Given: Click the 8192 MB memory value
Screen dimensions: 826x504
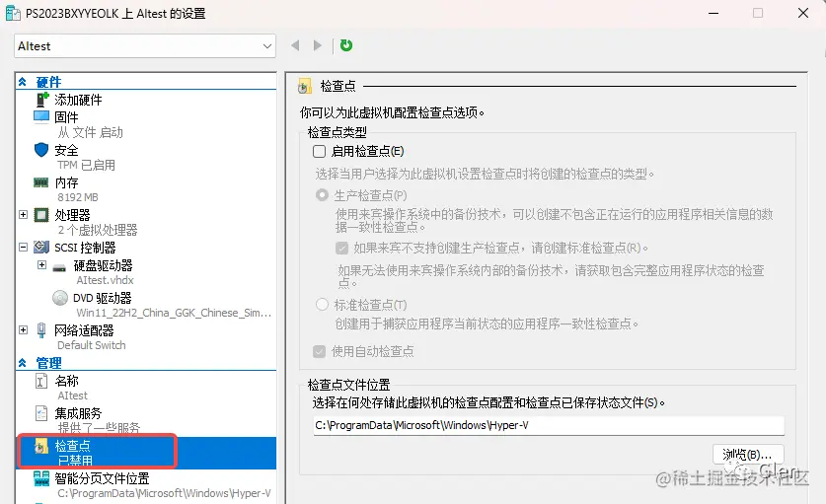Looking at the screenshot, I should point(78,197).
